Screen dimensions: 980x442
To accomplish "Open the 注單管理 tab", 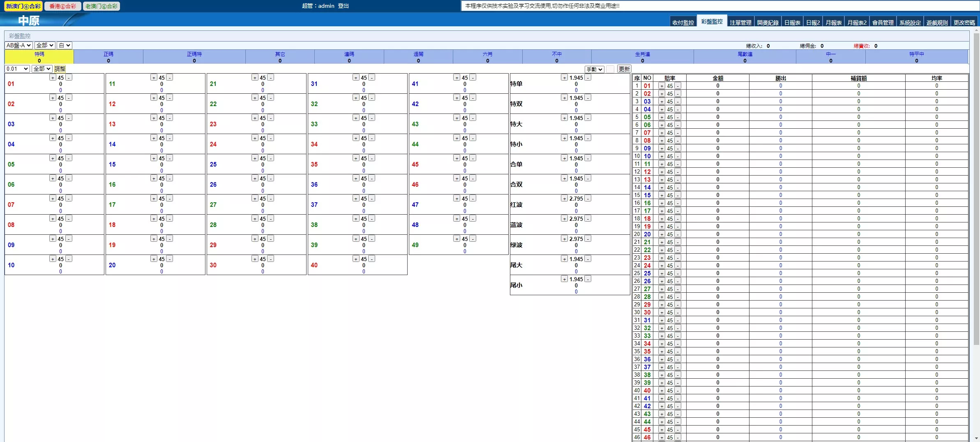I will click(x=740, y=23).
